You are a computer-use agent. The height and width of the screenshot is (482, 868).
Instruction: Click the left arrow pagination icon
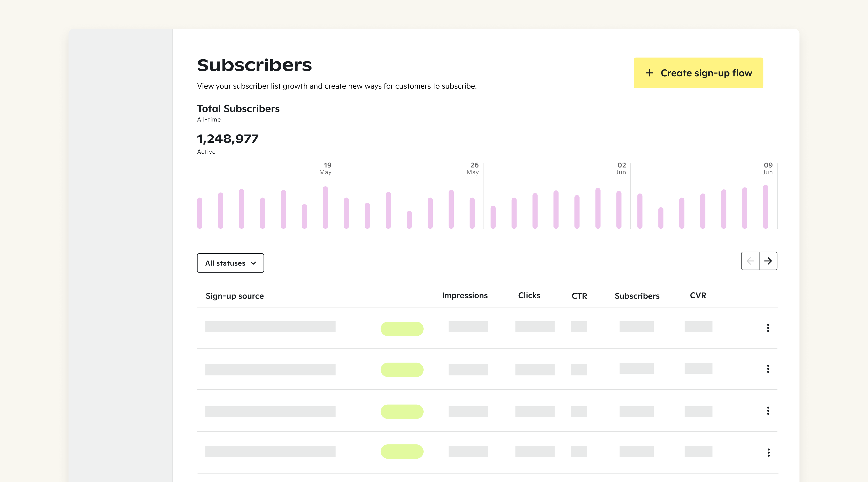(x=750, y=261)
